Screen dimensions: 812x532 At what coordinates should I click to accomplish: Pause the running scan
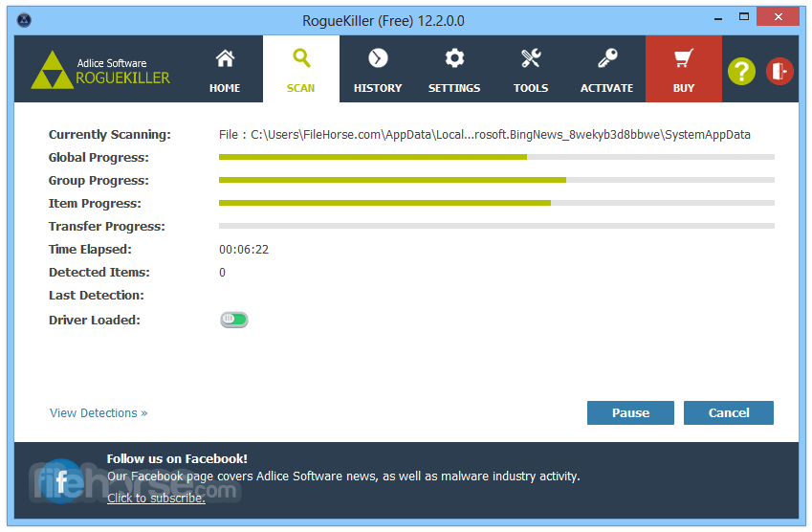[630, 412]
